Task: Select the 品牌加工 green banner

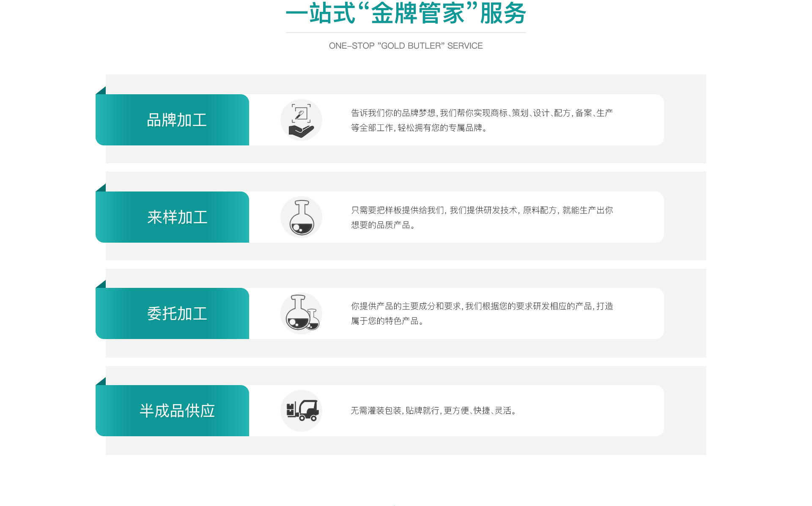Action: coord(173,120)
